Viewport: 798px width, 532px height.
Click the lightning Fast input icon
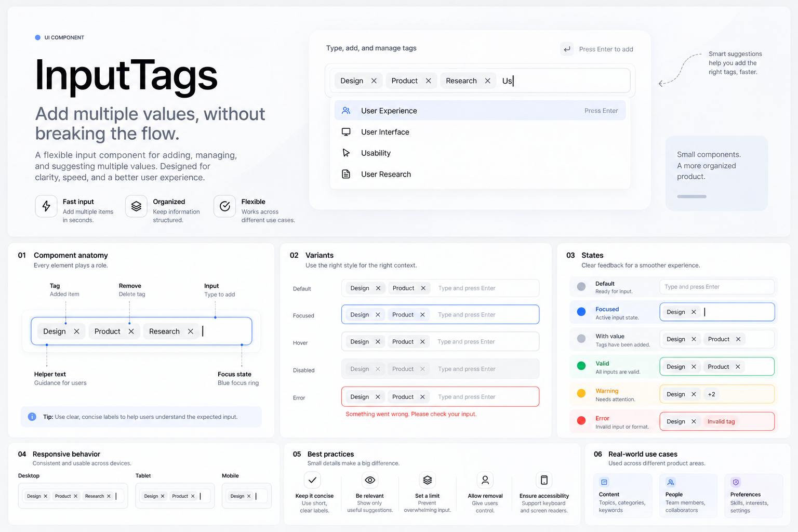[x=46, y=206]
